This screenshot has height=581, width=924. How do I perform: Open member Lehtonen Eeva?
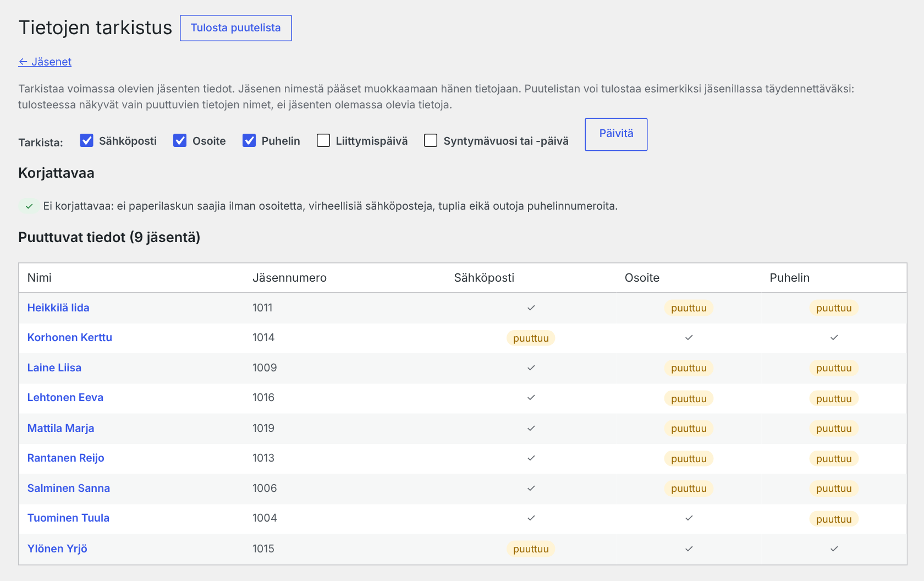[x=65, y=397]
